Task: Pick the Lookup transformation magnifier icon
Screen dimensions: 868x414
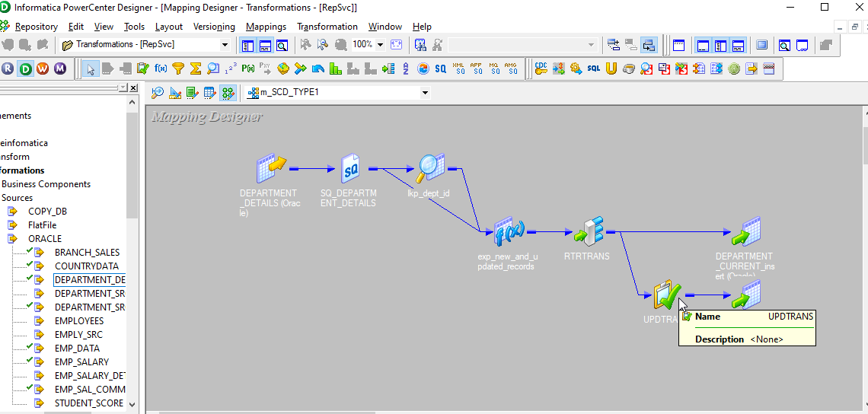Action: click(x=213, y=68)
